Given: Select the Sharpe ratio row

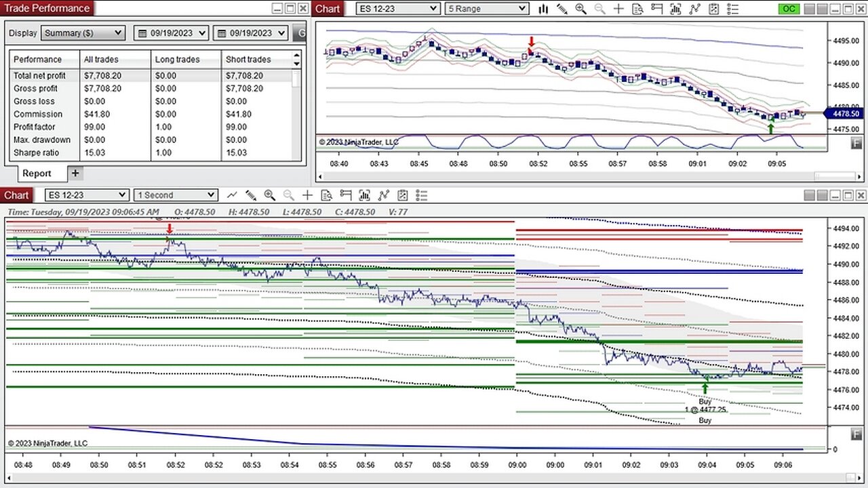Looking at the screenshot, I should 151,153.
